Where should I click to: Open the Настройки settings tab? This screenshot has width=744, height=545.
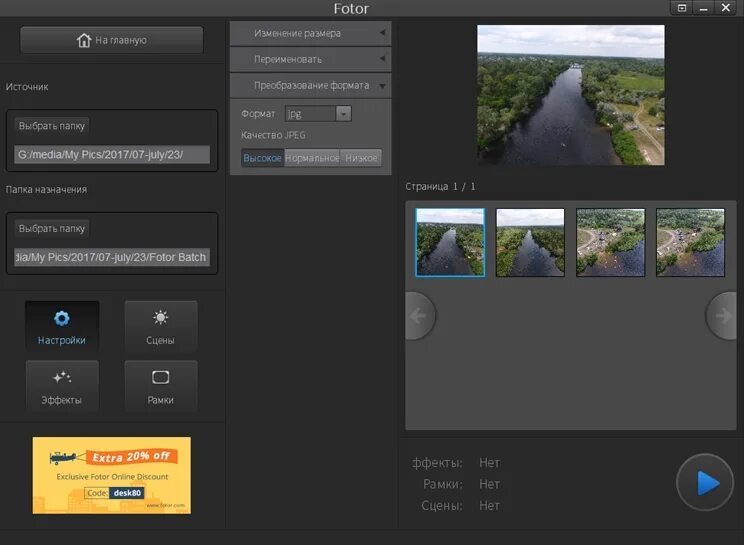pos(62,326)
